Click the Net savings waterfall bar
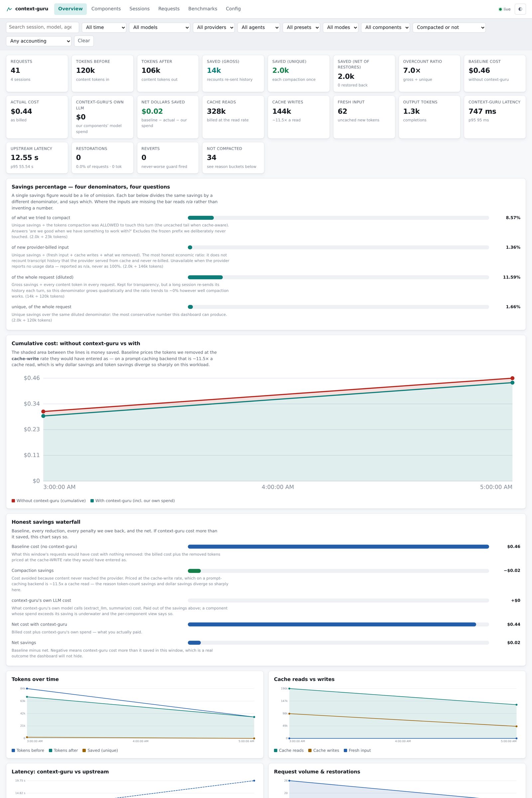 click(x=338, y=643)
